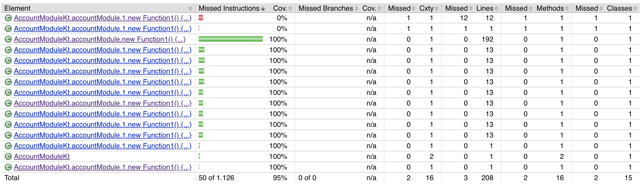
Task: Click the sort icon next to Cxty
Action: pyautogui.click(x=437, y=9)
